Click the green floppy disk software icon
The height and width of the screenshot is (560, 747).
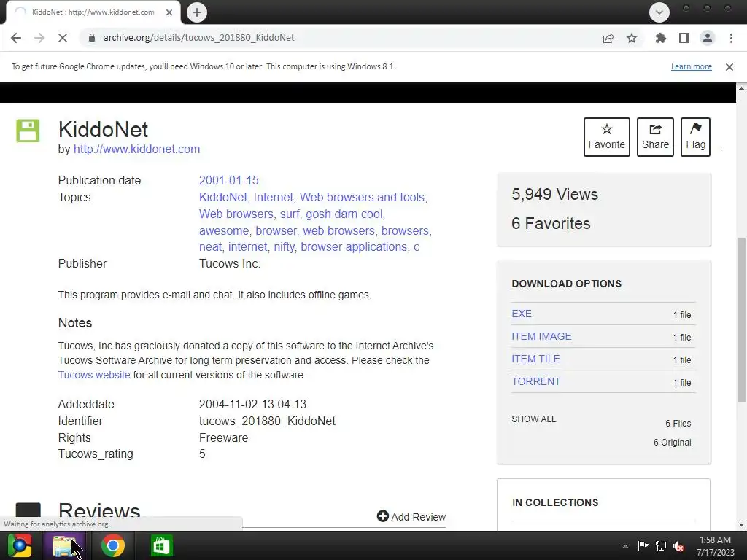[x=28, y=131]
